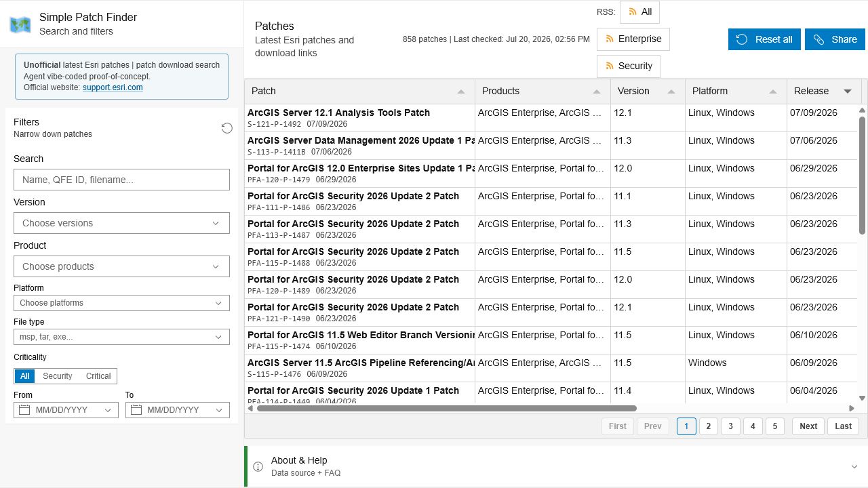Image resolution: width=868 pixels, height=488 pixels.
Task: Subscribe to All RSS feed
Action: [639, 12]
